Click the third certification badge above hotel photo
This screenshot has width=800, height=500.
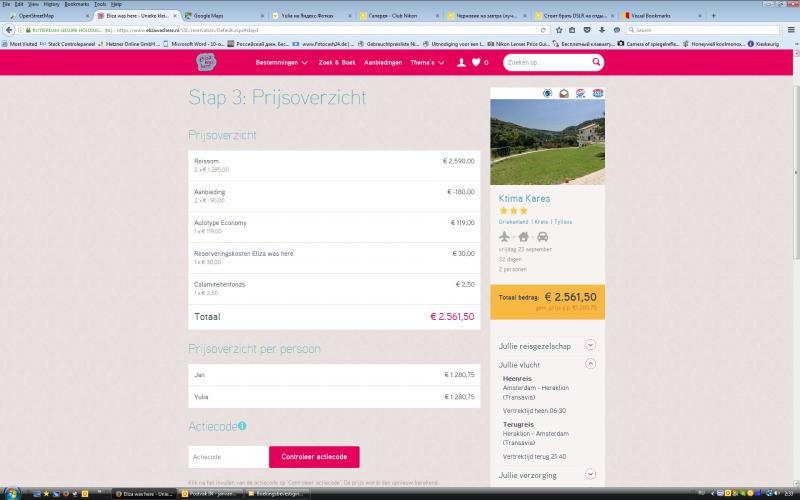[581, 93]
